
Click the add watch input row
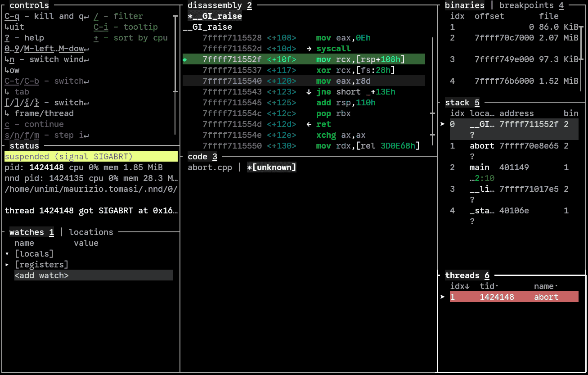pos(42,276)
